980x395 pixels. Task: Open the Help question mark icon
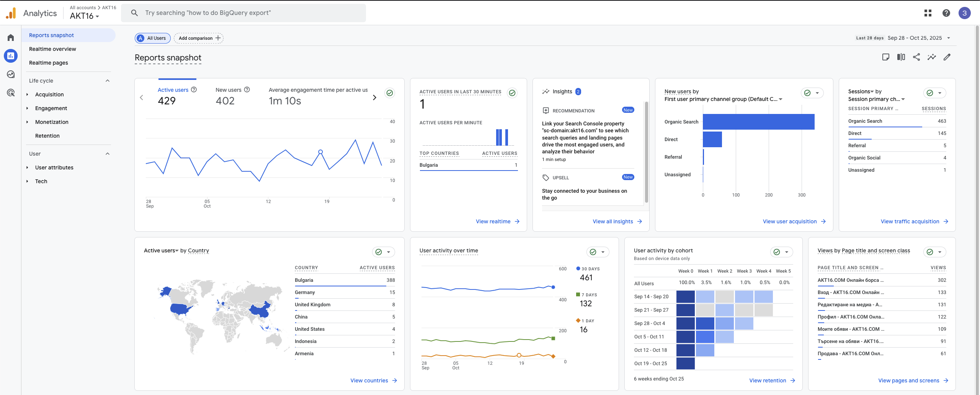coord(946,13)
